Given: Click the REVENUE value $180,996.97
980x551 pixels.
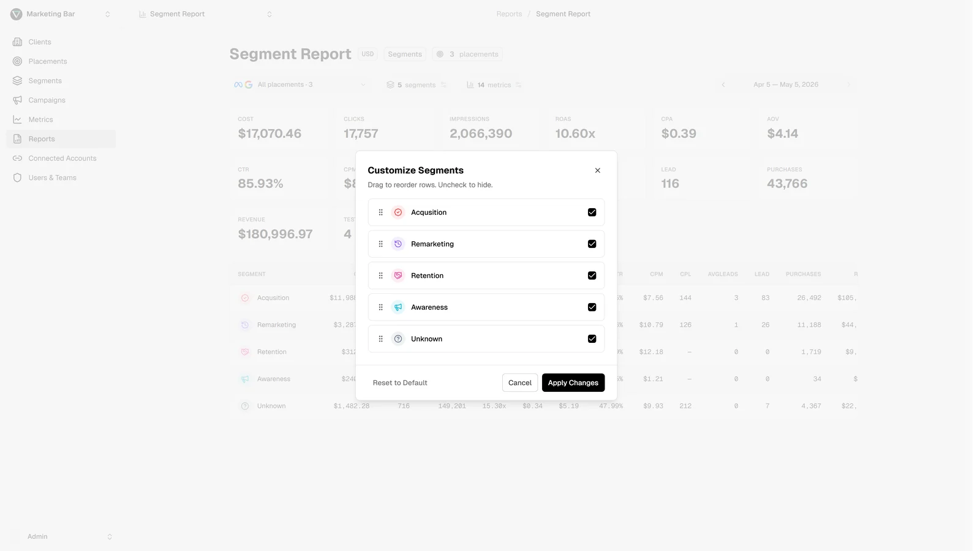Looking at the screenshot, I should [275, 234].
